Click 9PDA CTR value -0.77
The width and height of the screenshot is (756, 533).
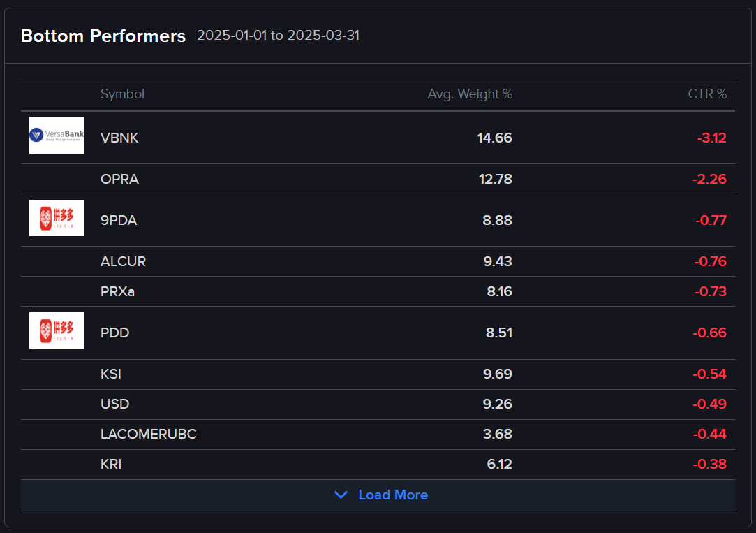(711, 221)
